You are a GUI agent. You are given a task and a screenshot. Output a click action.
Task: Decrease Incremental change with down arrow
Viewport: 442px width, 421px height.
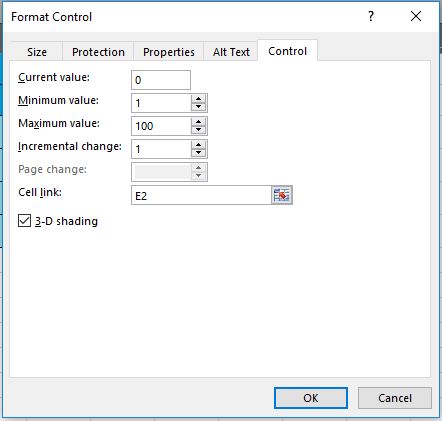(199, 153)
